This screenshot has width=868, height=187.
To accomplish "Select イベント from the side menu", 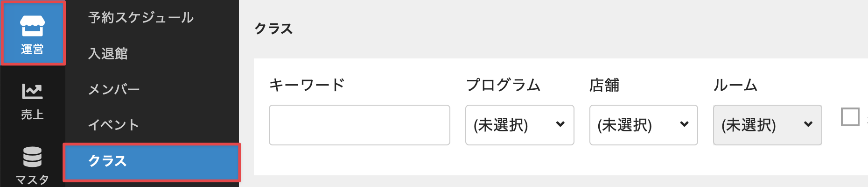I will tap(113, 125).
